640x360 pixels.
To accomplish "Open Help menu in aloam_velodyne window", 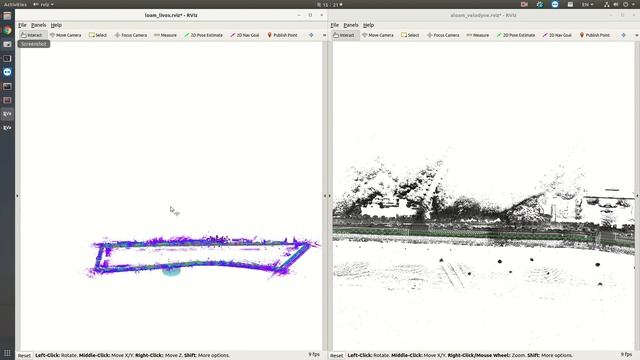I will click(x=368, y=25).
